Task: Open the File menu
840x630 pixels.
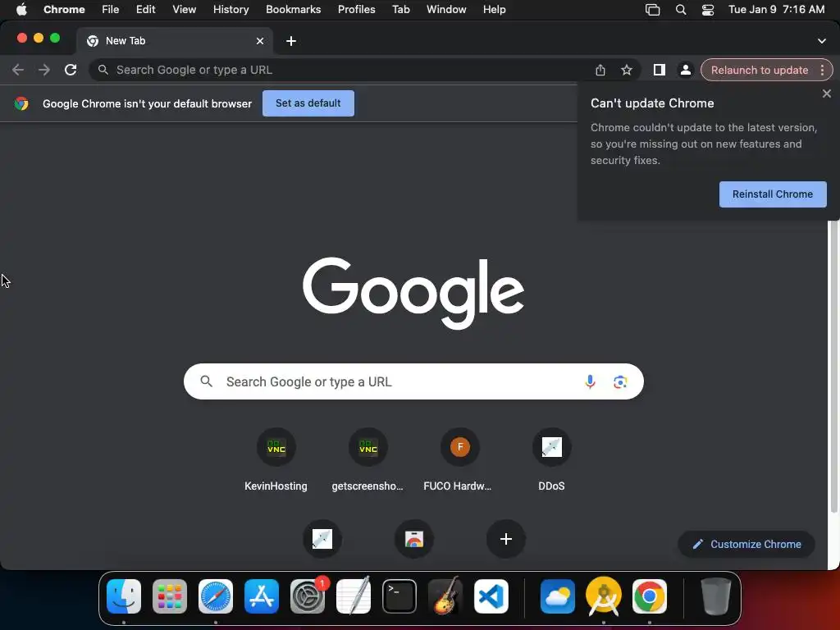Action: tap(111, 10)
